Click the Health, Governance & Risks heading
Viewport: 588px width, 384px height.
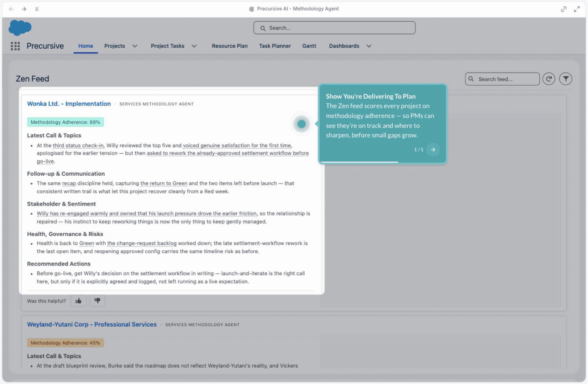pos(65,234)
